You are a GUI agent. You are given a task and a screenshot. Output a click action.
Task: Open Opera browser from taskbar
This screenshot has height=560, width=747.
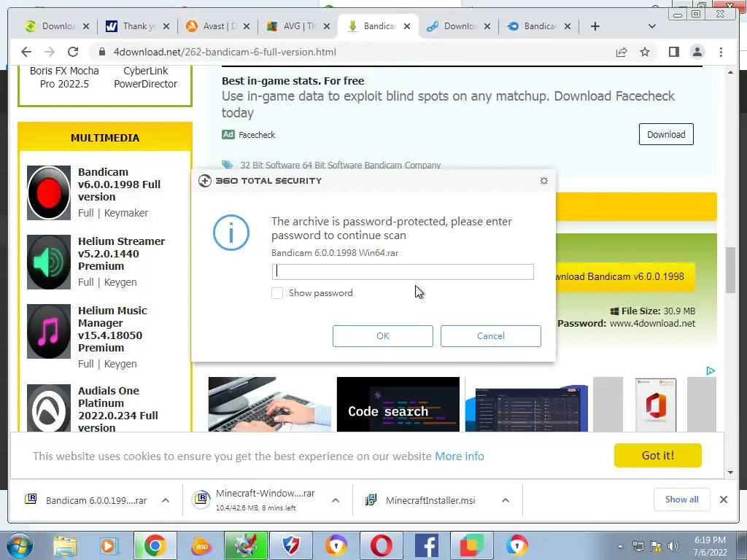[x=382, y=545]
